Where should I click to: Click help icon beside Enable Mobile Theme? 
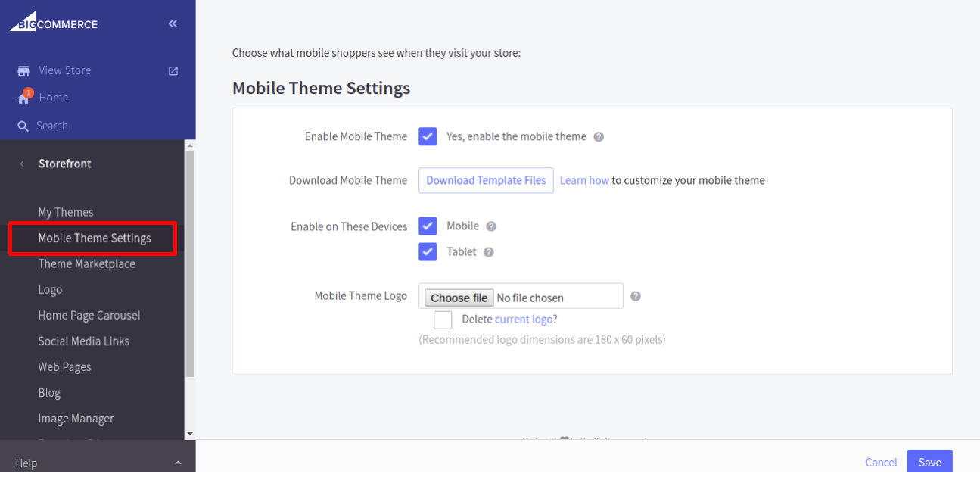pos(599,137)
